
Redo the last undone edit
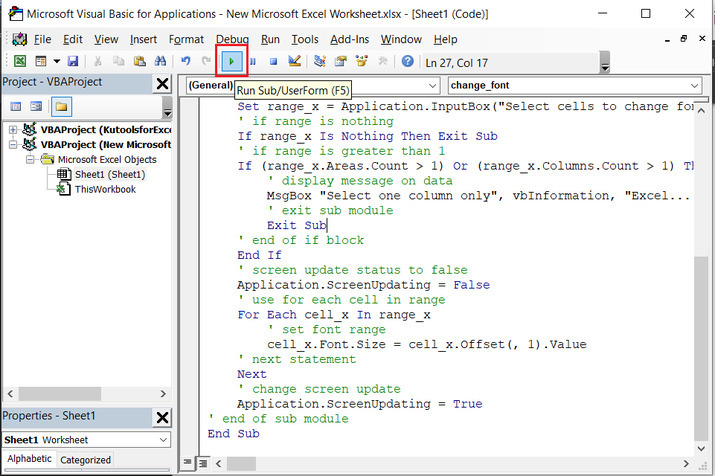pyautogui.click(x=206, y=61)
